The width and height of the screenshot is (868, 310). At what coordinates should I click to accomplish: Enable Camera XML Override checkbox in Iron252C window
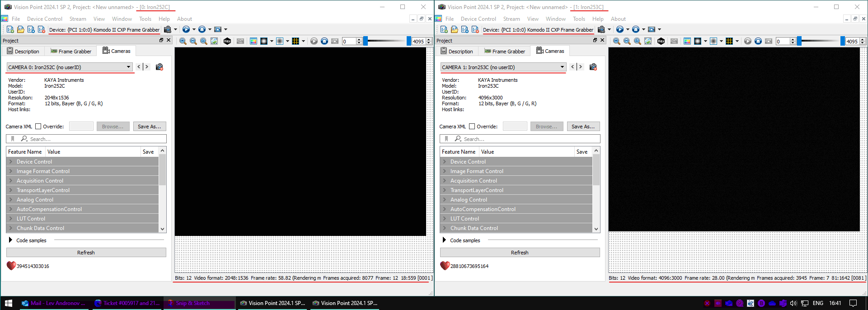(38, 127)
